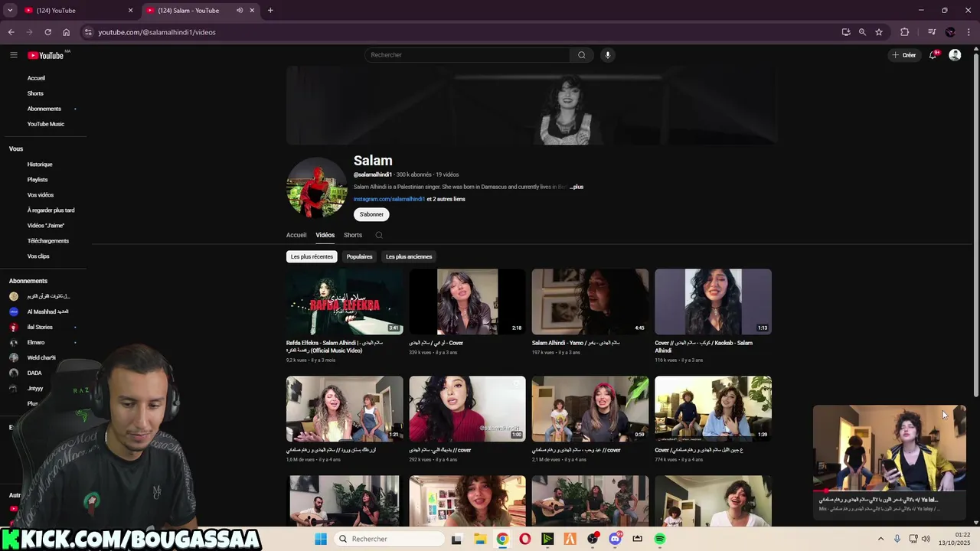Click the YouTube logo
Image resolution: width=980 pixels, height=551 pixels.
pyautogui.click(x=46, y=55)
